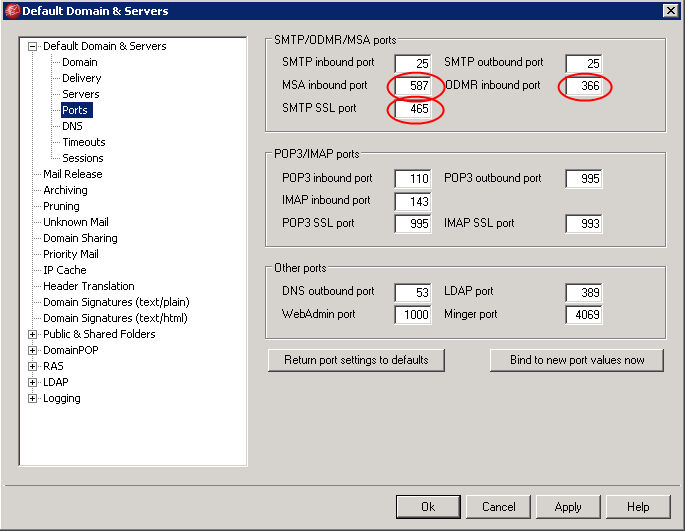Select the highlighted Ports tree item
The image size is (685, 531).
(76, 110)
